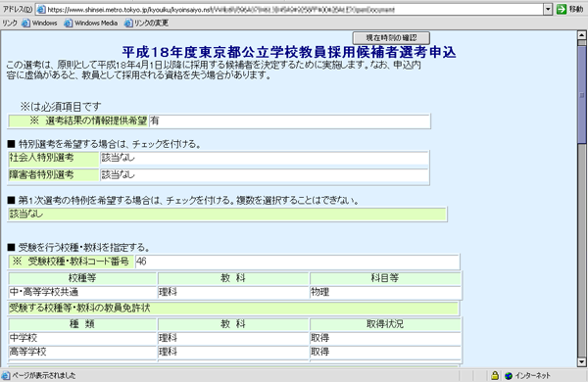This screenshot has height=382, width=588.
Task: Click 理科 in the 中・高等学校共通 row
Action: click(232, 292)
